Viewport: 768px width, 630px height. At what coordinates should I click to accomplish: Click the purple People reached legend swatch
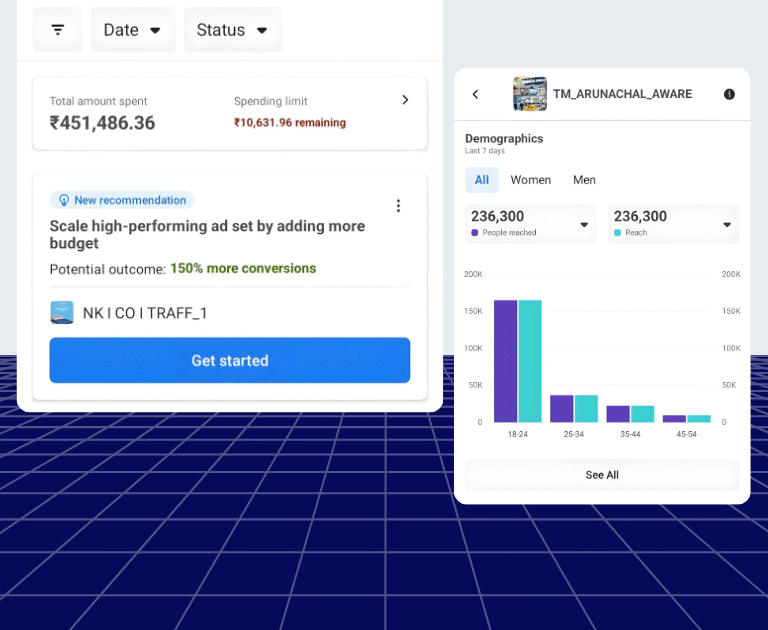pyautogui.click(x=474, y=233)
